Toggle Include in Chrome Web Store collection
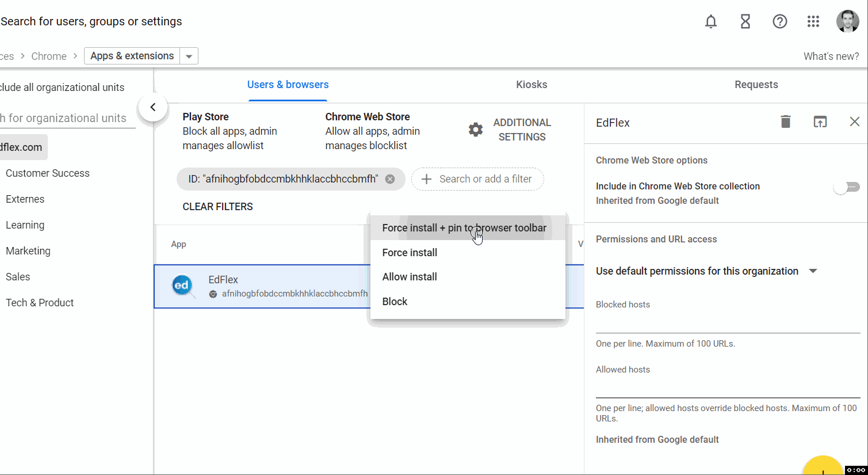868x475 pixels. [847, 187]
